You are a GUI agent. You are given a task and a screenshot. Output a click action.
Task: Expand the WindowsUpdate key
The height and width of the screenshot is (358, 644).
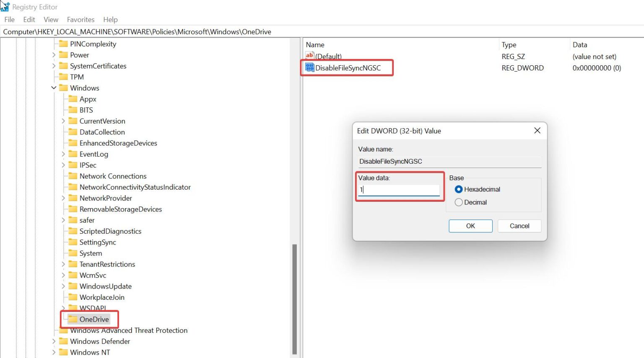pyautogui.click(x=63, y=286)
